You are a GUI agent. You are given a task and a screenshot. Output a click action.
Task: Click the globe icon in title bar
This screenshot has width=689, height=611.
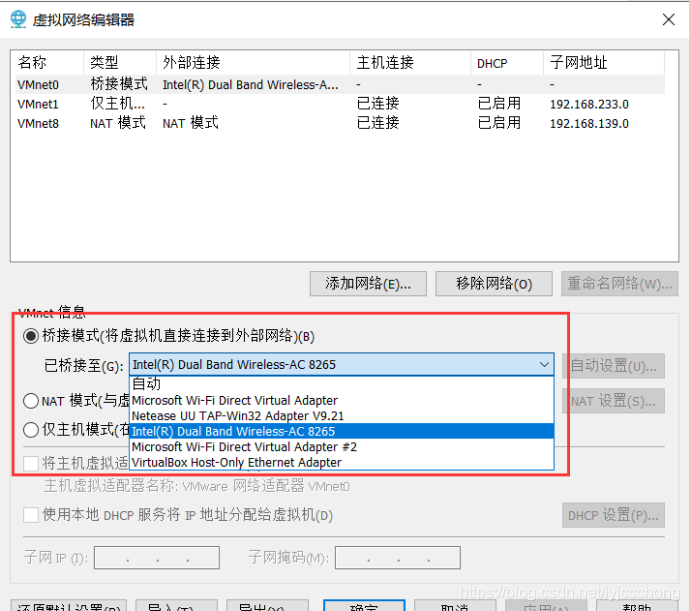click(x=18, y=19)
